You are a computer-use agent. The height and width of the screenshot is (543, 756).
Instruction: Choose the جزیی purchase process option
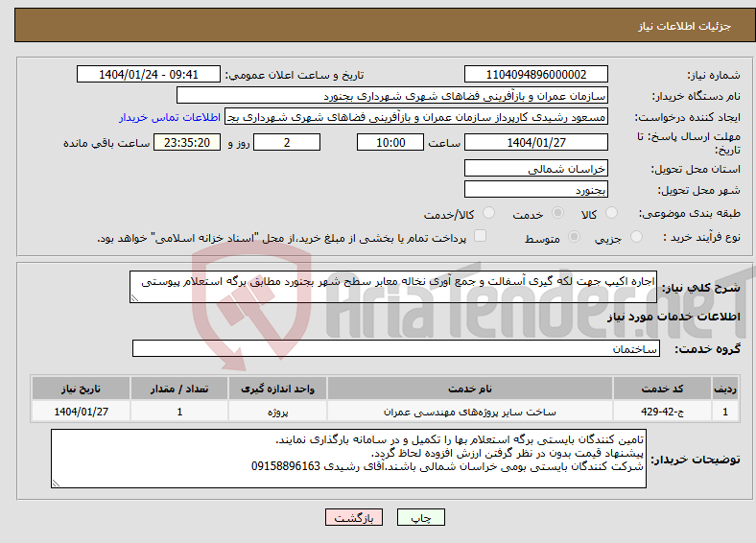[x=636, y=236]
